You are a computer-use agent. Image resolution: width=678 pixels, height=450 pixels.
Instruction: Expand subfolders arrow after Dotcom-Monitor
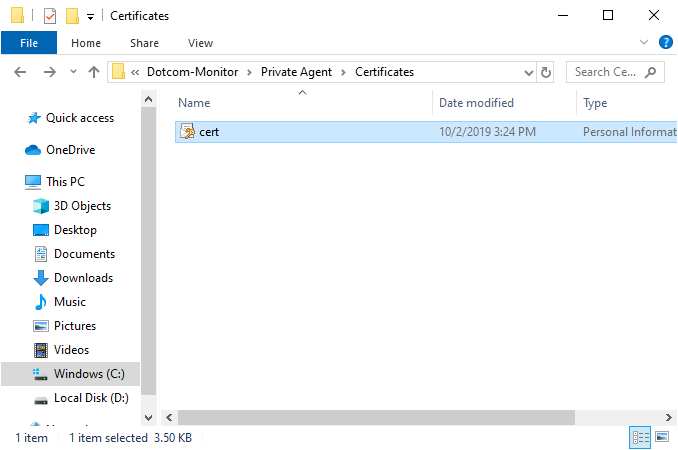[x=249, y=72]
